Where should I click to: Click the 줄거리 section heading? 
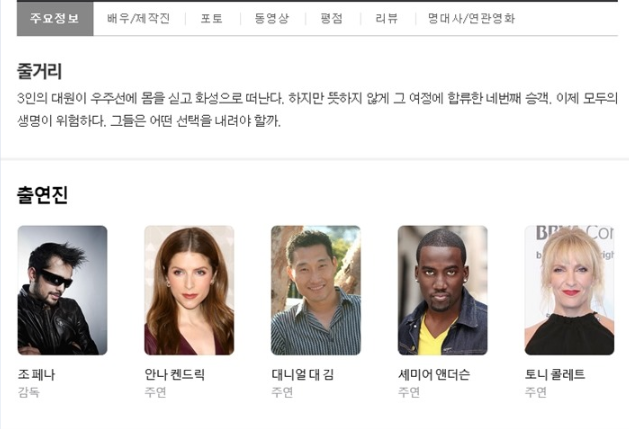click(x=39, y=71)
